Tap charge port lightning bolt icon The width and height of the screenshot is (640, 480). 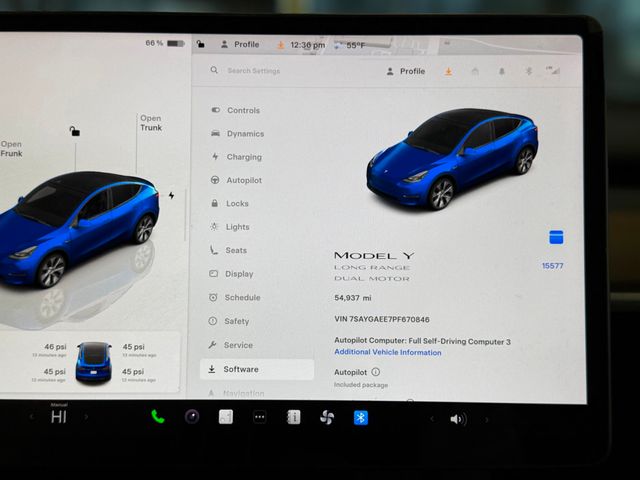click(171, 196)
